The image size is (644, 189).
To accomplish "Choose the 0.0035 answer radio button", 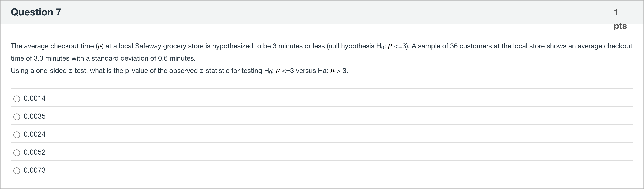I will 17,117.
